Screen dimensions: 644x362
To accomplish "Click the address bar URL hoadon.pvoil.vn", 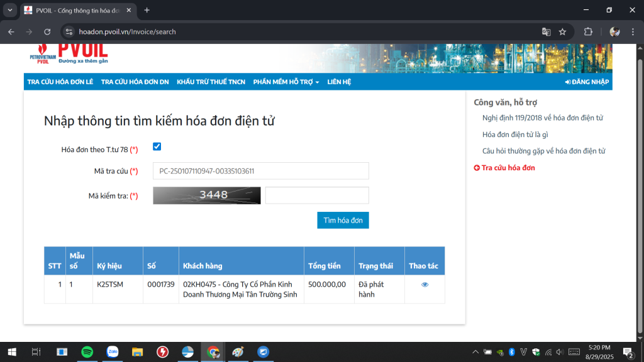I will (127, 31).
